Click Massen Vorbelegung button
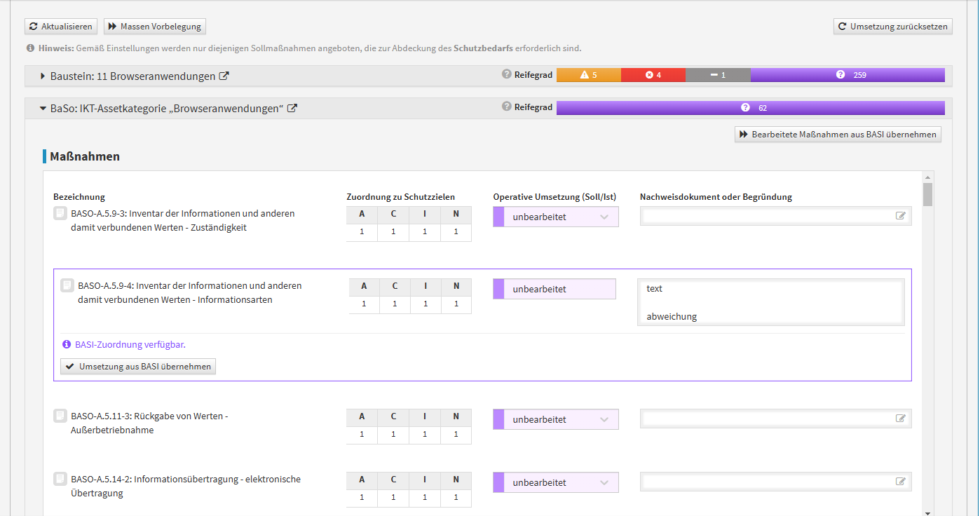Viewport: 980px width, 516px height. point(155,27)
